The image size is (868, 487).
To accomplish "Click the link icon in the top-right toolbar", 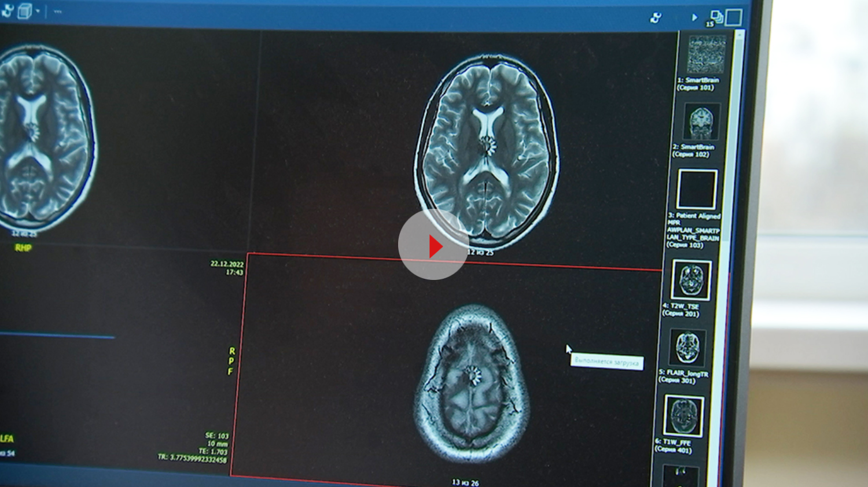I will click(656, 18).
